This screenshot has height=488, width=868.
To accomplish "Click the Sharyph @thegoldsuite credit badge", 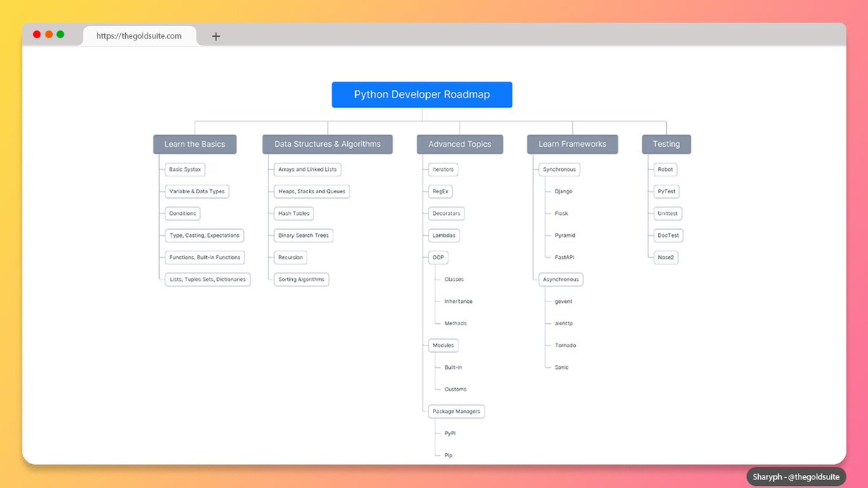I will pos(796,476).
